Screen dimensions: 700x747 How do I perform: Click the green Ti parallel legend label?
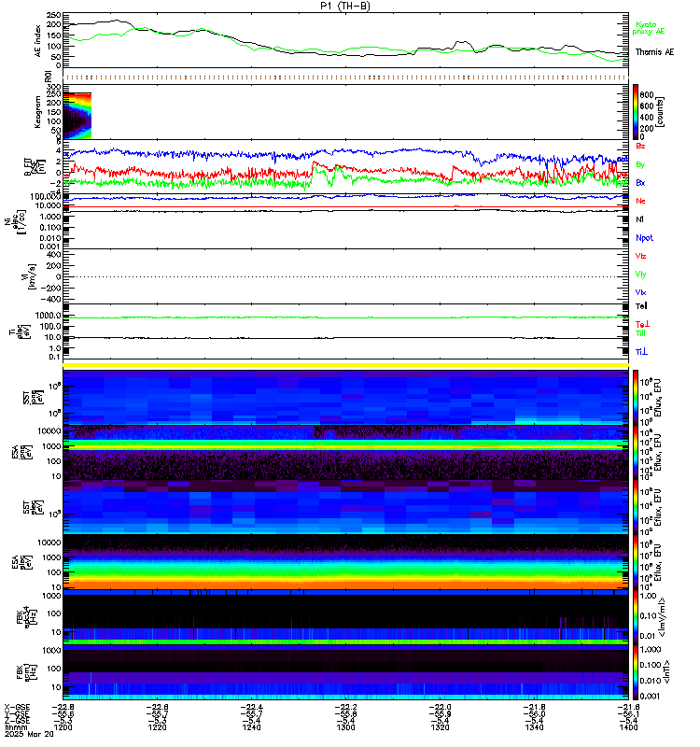click(640, 333)
